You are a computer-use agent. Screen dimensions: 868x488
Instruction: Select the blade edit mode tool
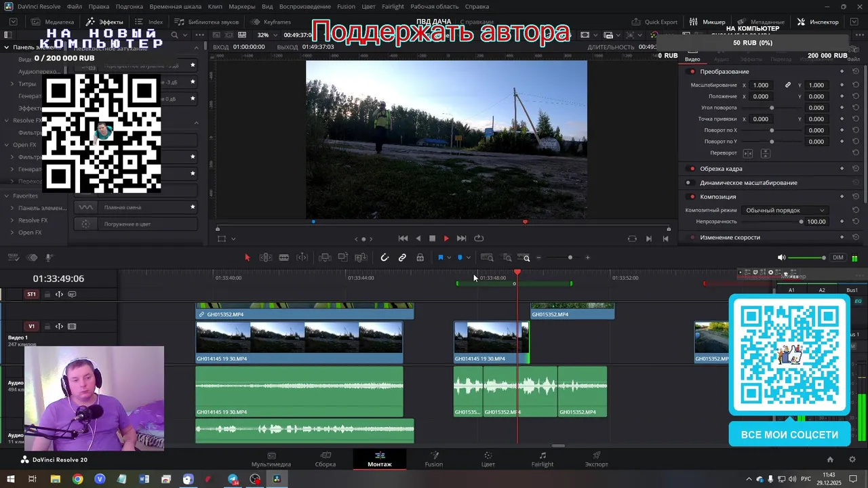pyautogui.click(x=284, y=258)
